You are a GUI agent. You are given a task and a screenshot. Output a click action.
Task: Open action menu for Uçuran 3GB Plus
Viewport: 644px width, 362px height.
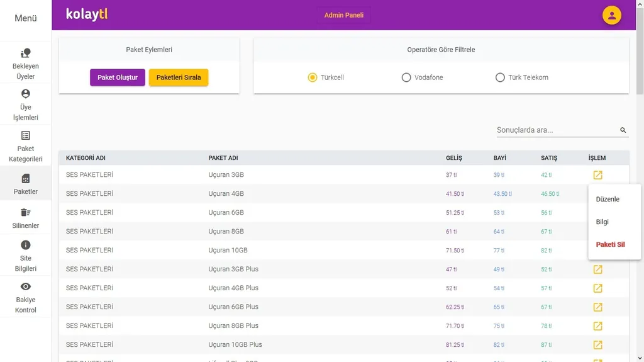[597, 269]
